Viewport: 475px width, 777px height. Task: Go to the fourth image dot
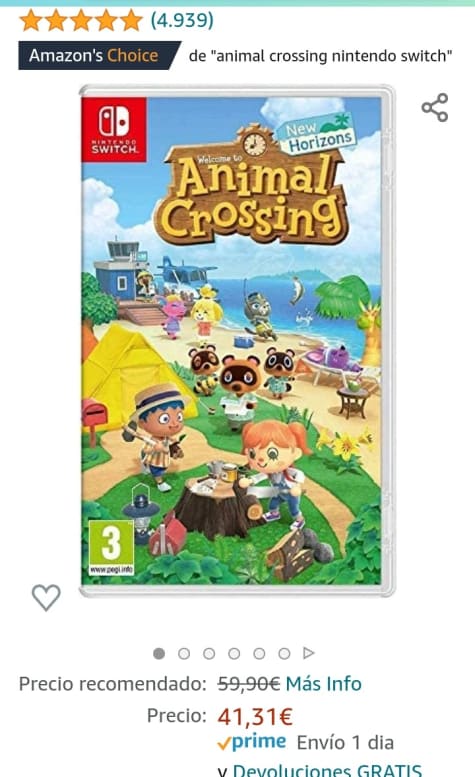[x=234, y=654]
